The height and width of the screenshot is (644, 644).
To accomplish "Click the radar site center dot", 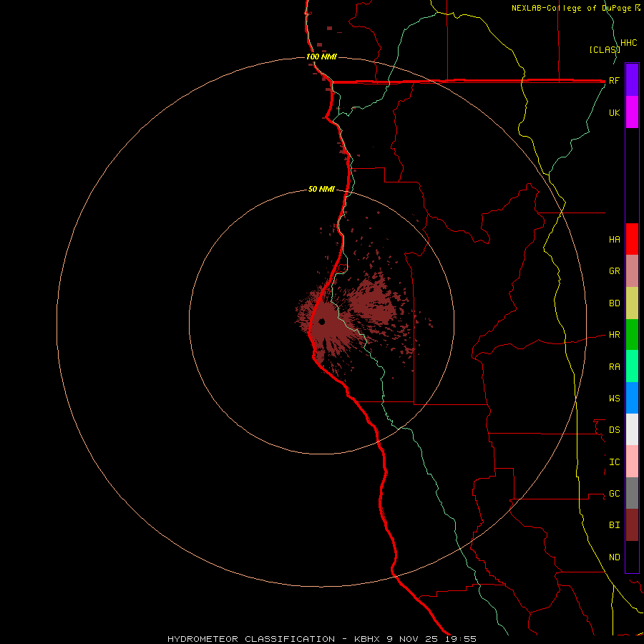I will click(x=321, y=321).
